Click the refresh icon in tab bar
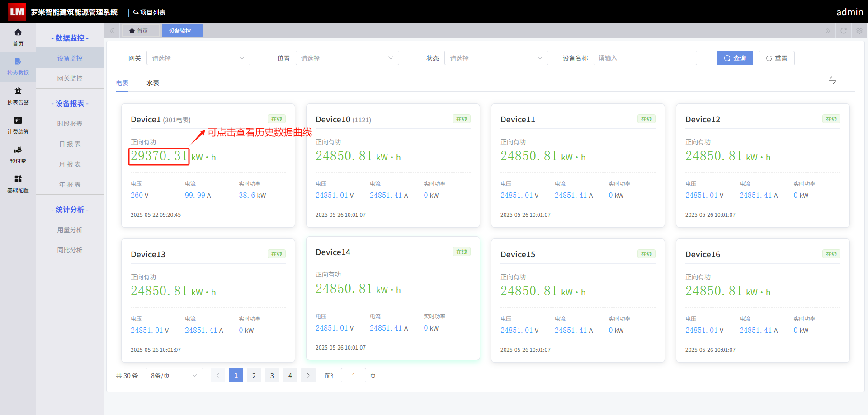868x415 pixels. tap(844, 31)
